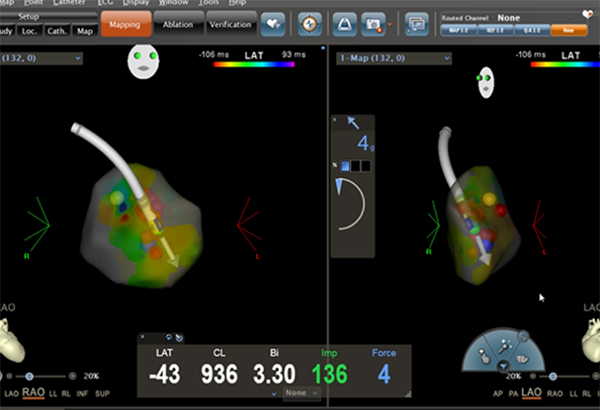The image size is (600, 410).
Task: Click the compass icon in the toolbar
Action: (309, 23)
